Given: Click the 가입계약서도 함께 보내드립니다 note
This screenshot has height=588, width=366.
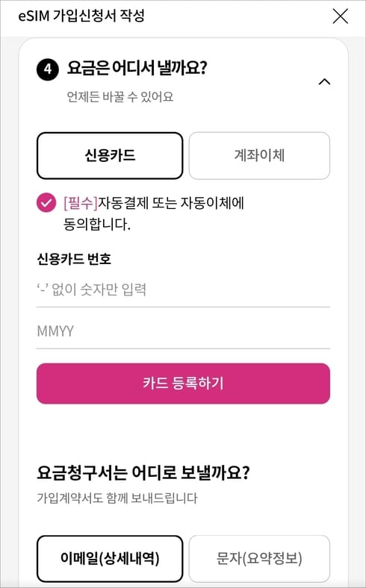Looking at the screenshot, I should pos(117,498).
